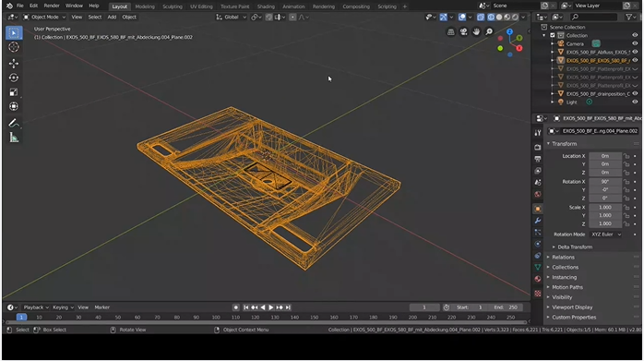Choose the Measure tool
This screenshot has height=361, width=644.
click(x=14, y=138)
